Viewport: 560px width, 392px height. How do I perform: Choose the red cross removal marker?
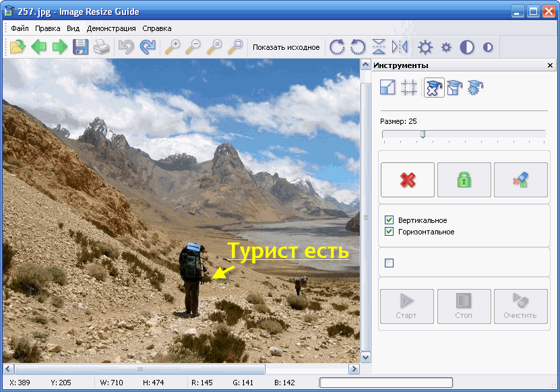click(408, 180)
